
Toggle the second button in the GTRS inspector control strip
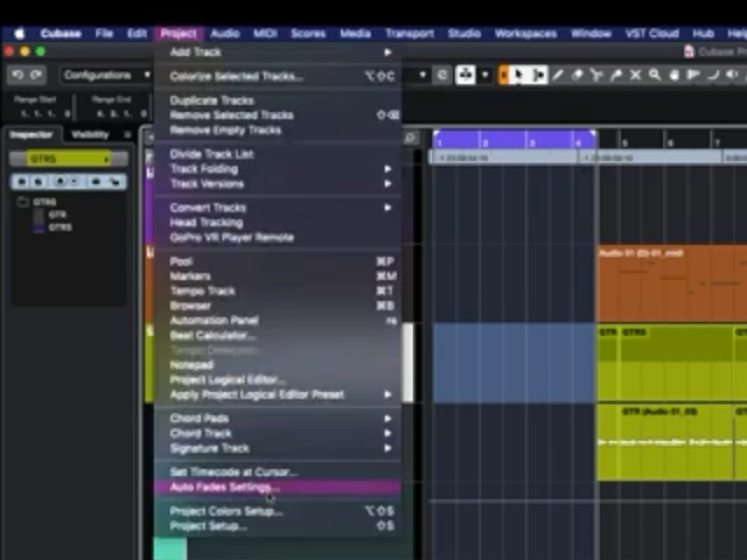coord(39,182)
